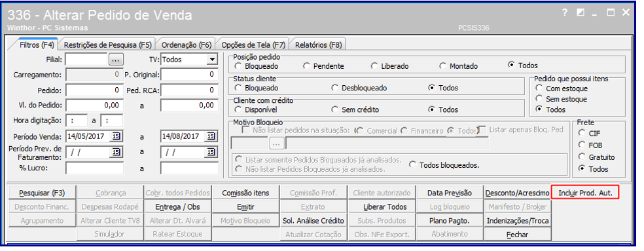This screenshot has height=251, width=644.
Task: Open Restrições de Pesquisa (F5) tab
Action: pos(107,45)
